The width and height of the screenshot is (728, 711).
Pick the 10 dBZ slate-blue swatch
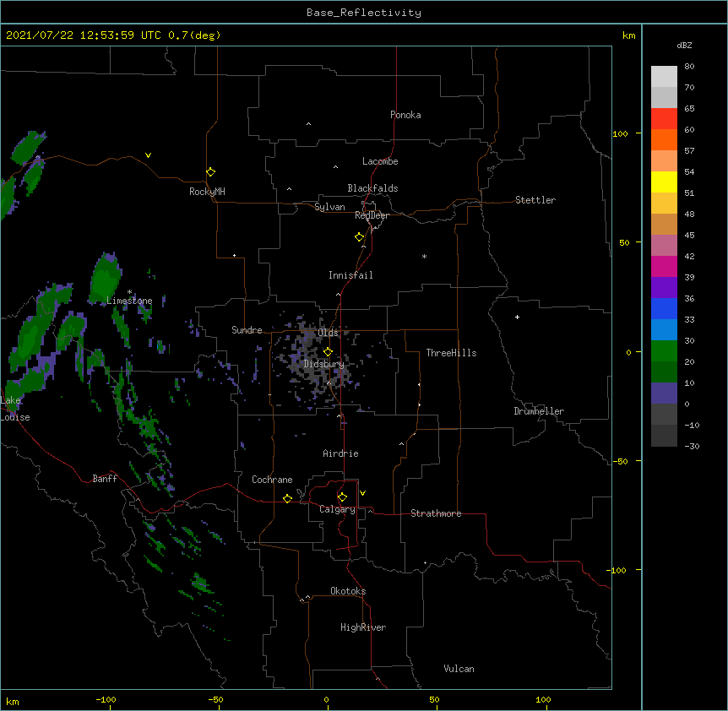tap(664, 393)
